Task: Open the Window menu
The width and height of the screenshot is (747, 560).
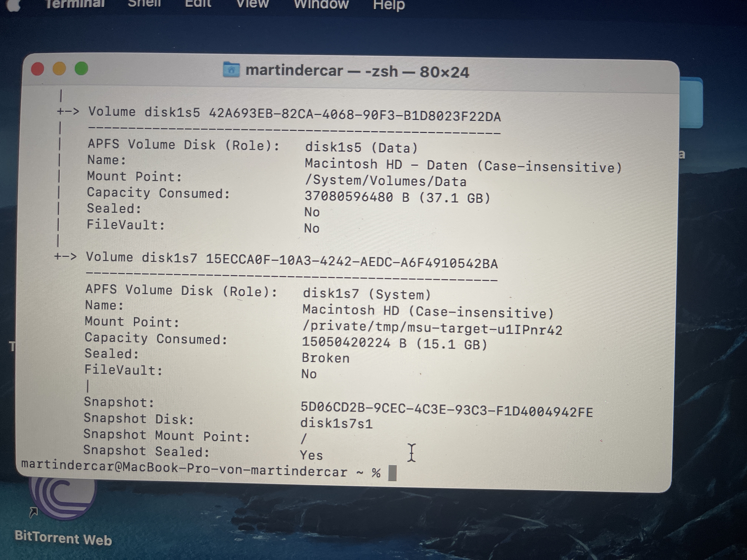Action: click(321, 4)
